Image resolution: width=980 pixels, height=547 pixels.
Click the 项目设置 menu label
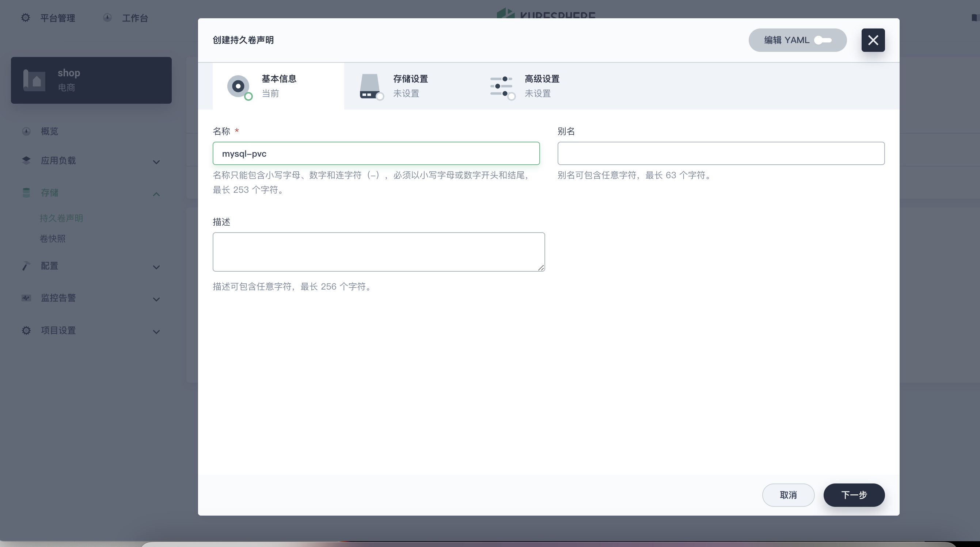(58, 331)
